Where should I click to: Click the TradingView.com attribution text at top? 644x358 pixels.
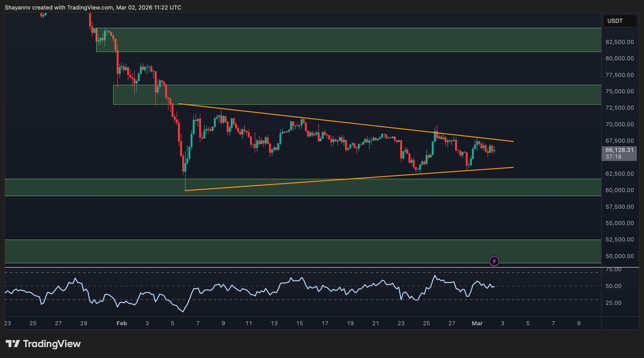(90, 8)
